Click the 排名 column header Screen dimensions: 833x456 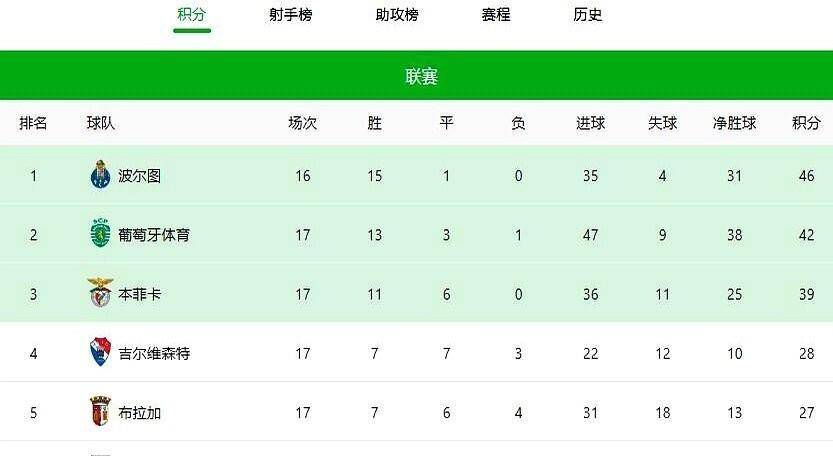[x=33, y=123]
